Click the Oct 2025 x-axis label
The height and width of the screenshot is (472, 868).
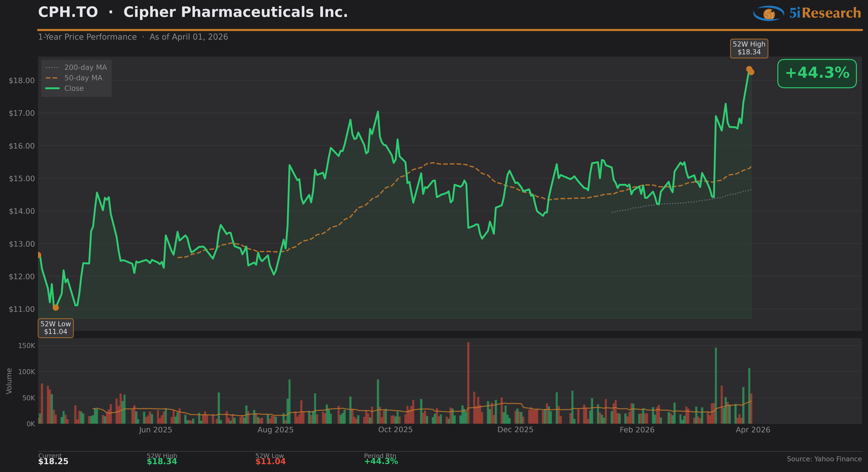pyautogui.click(x=395, y=430)
